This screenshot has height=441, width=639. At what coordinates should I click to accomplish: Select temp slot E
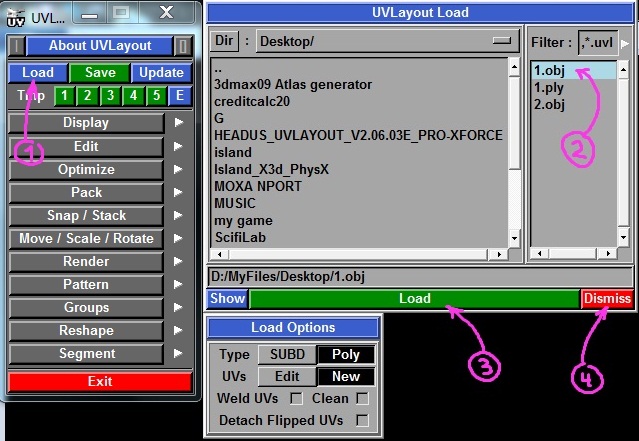click(x=180, y=96)
